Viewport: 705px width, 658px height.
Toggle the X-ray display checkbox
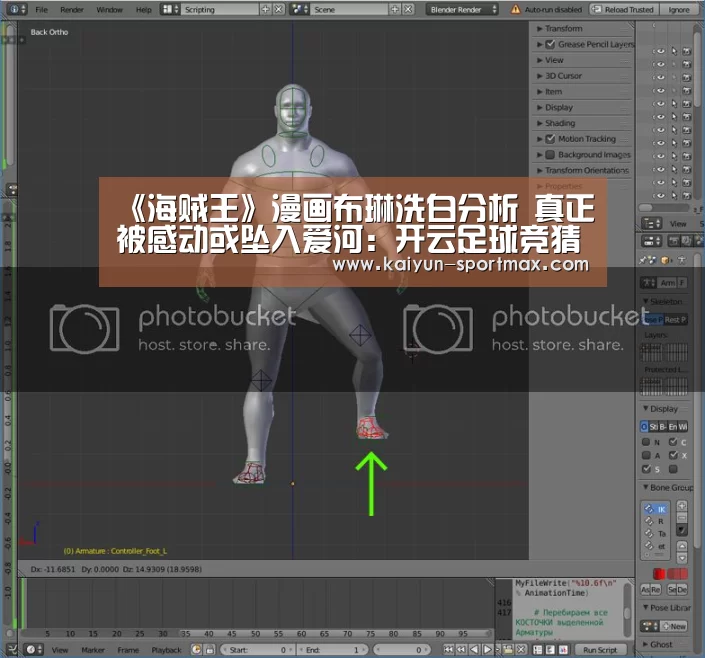pyautogui.click(x=673, y=455)
